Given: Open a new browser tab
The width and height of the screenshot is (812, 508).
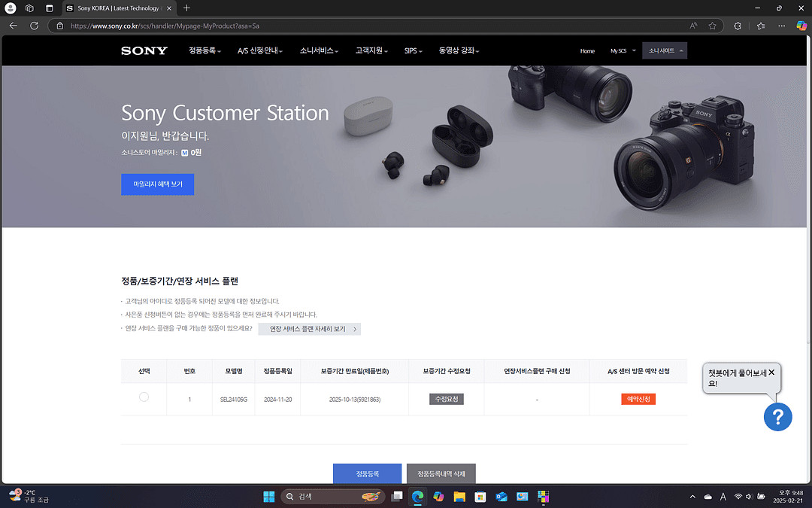Looking at the screenshot, I should click(x=187, y=8).
